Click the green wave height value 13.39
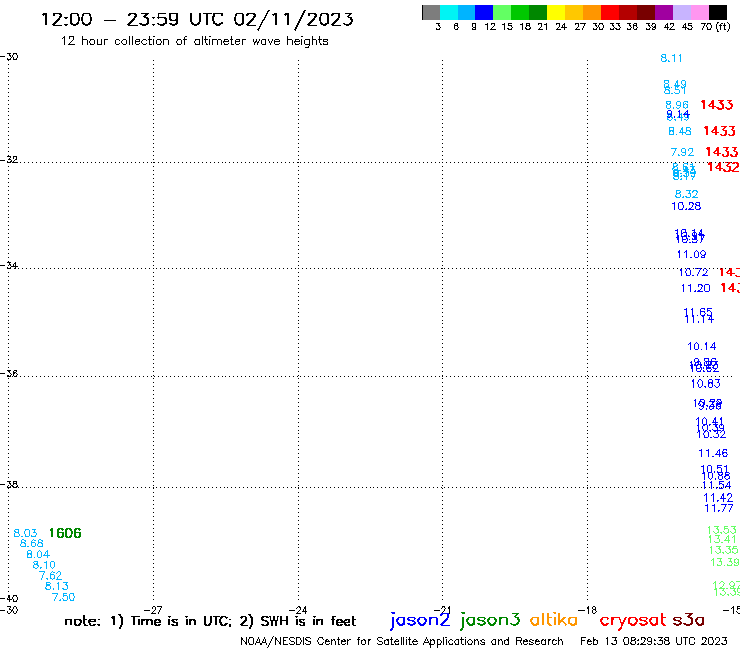The width and height of the screenshot is (740, 650). pos(725,562)
